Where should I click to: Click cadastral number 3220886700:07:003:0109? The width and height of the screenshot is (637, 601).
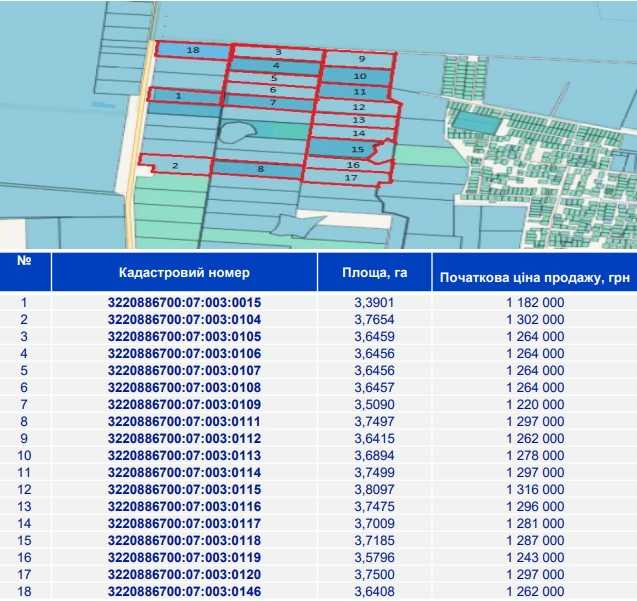click(x=184, y=404)
